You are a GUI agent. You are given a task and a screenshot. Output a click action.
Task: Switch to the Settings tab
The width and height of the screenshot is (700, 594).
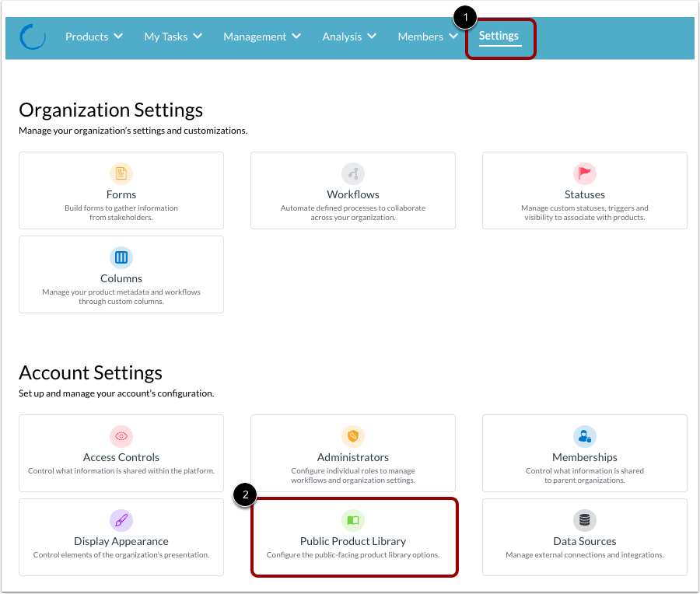(x=499, y=36)
